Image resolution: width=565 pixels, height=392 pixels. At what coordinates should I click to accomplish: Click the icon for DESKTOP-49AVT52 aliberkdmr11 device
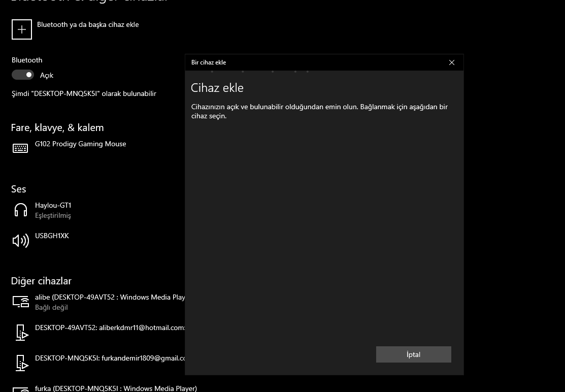point(22,333)
